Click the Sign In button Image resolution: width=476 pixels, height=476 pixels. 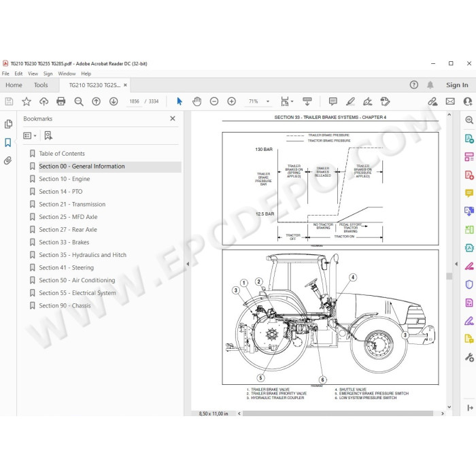point(457,85)
